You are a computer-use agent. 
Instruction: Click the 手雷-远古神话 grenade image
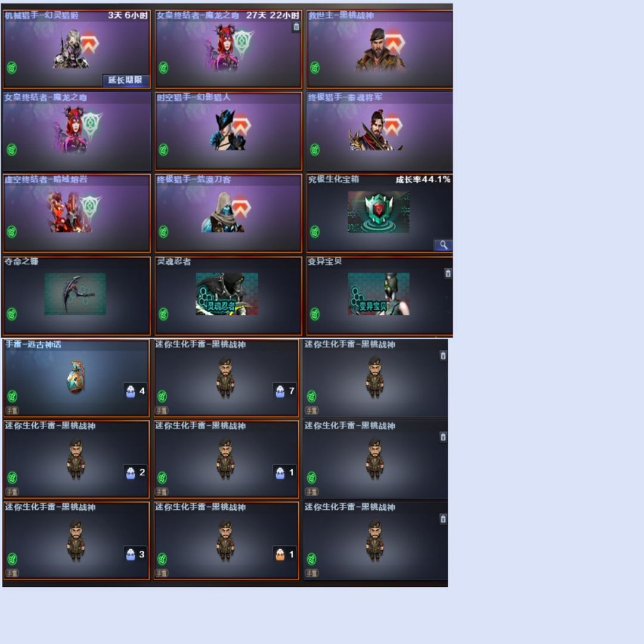coord(76,377)
